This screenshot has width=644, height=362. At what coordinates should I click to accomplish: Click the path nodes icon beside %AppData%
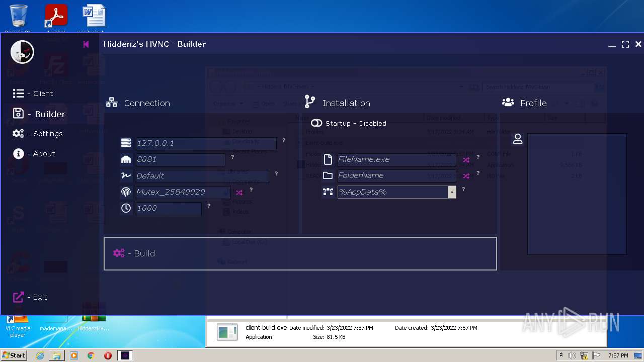point(328,192)
